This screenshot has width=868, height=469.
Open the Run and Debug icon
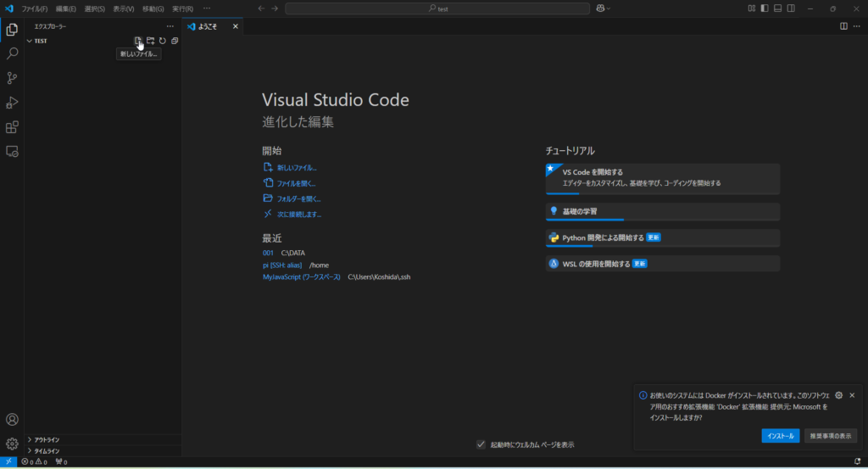(12, 103)
